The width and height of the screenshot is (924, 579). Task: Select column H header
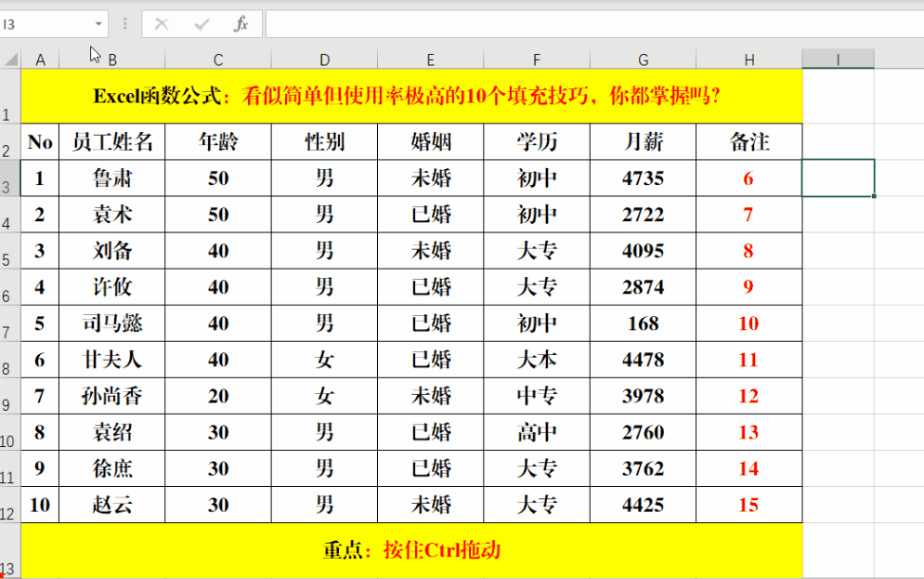tap(749, 59)
